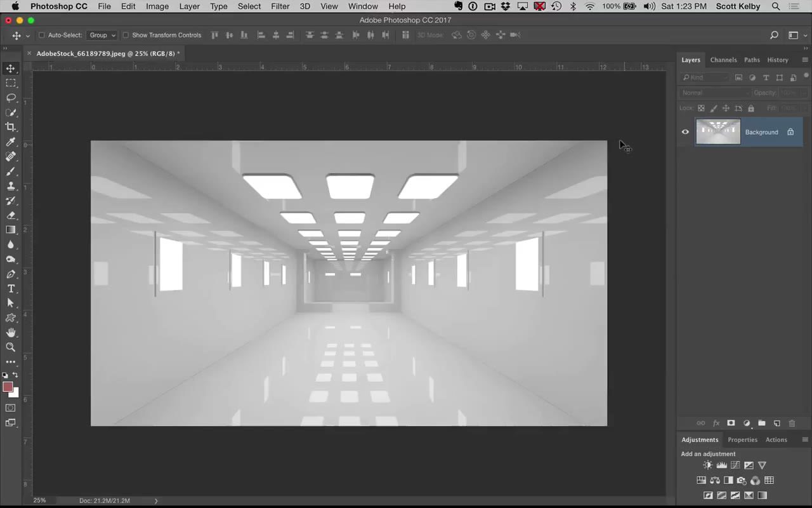Open the Group auto-select dropdown
Viewport: 812px width, 508px height.
pos(101,35)
